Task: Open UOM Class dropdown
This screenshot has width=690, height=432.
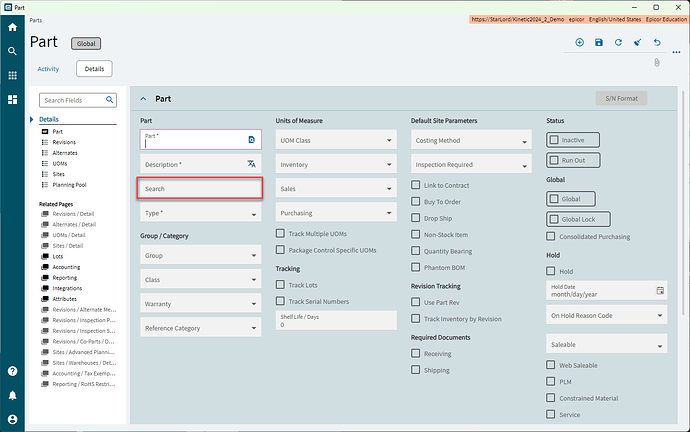Action: click(336, 140)
